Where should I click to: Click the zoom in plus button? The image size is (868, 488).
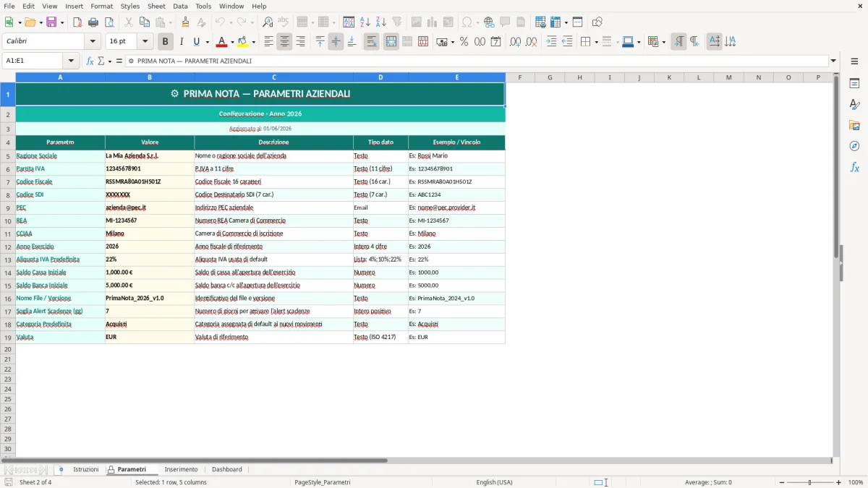tap(839, 482)
